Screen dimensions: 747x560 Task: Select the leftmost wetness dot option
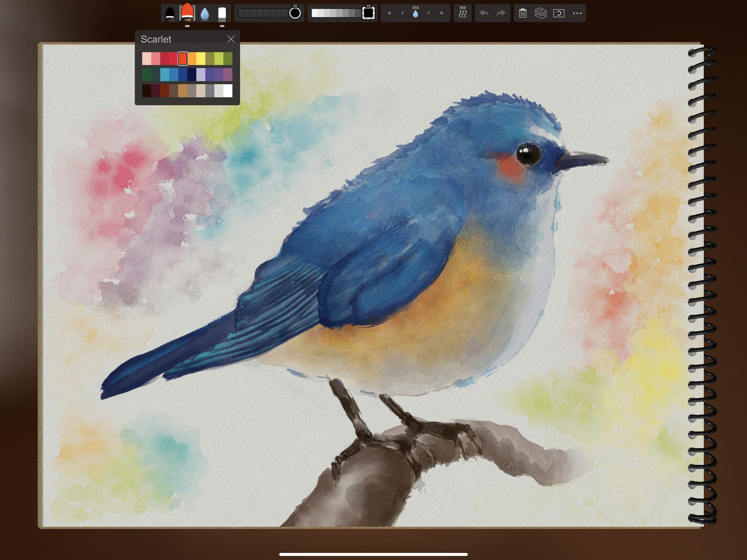point(390,13)
